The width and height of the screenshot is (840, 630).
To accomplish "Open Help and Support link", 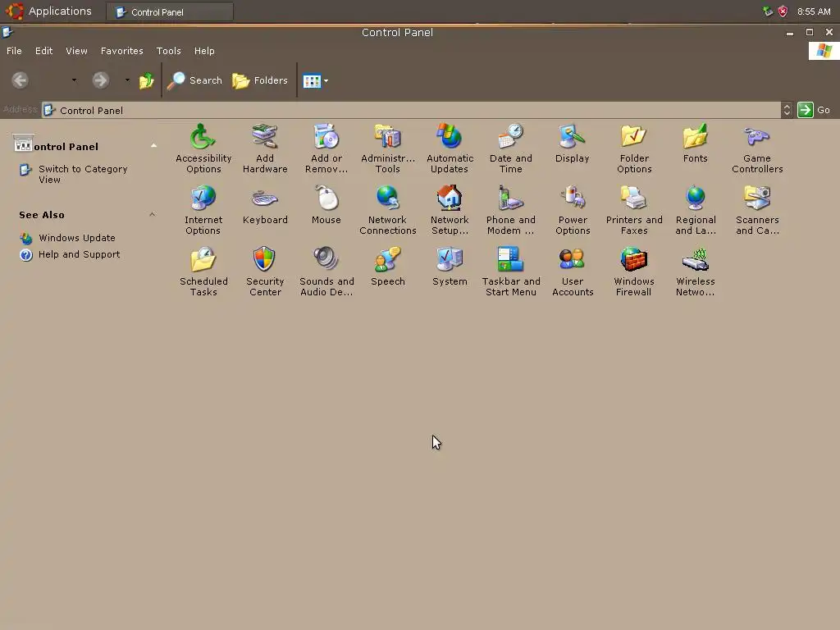I will (80, 254).
